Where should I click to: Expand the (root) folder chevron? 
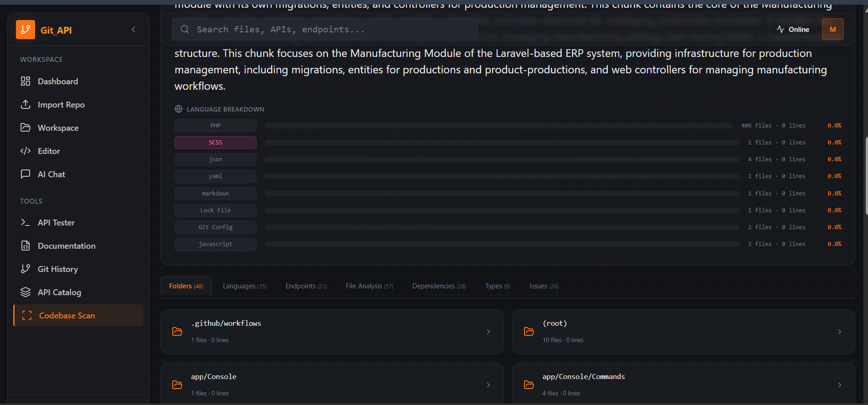(x=840, y=332)
